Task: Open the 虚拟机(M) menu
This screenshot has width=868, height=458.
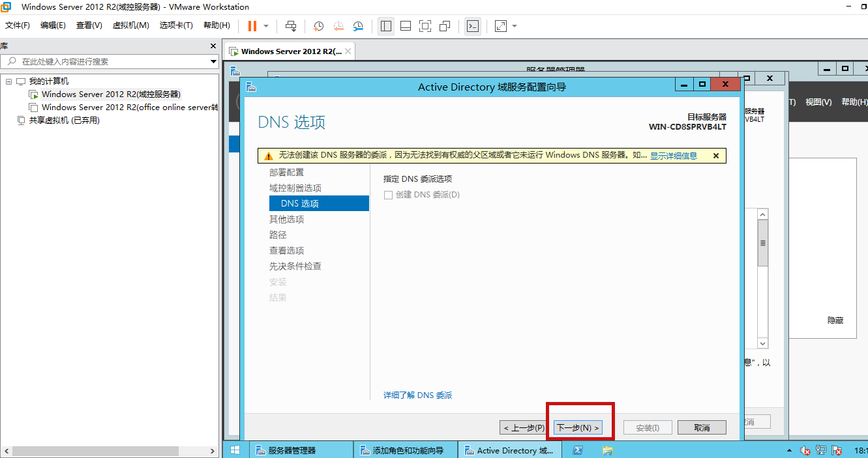Action: (131, 25)
